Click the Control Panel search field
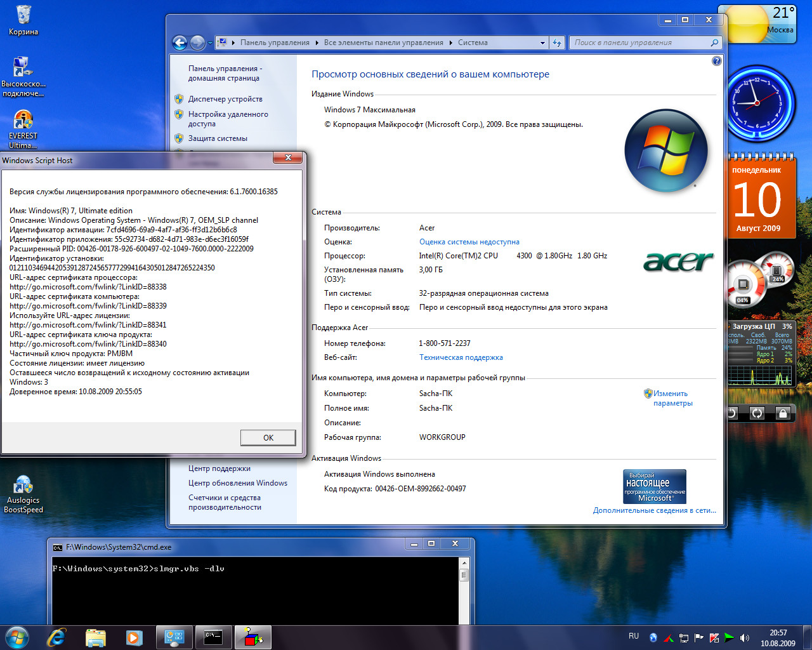 [639, 43]
